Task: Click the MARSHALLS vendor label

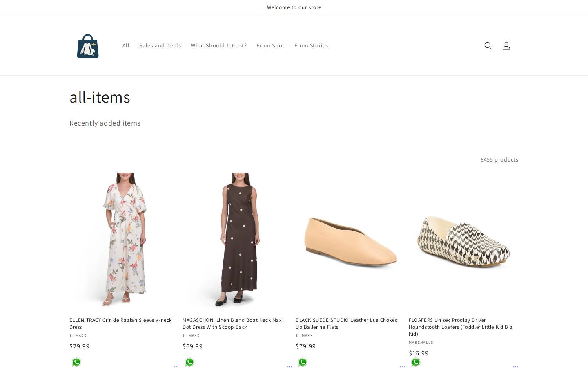Action: point(421,343)
